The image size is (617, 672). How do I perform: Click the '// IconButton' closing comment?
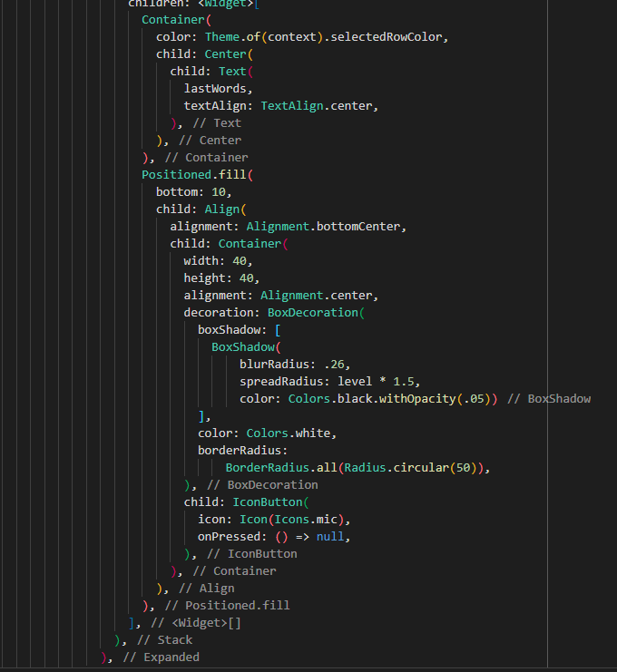tap(252, 554)
